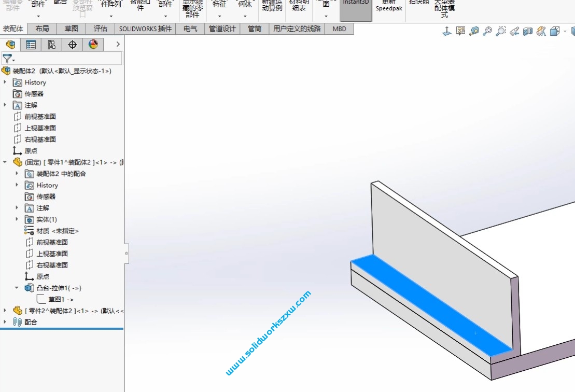Select 材质 <未指定> in the tree

click(57, 231)
